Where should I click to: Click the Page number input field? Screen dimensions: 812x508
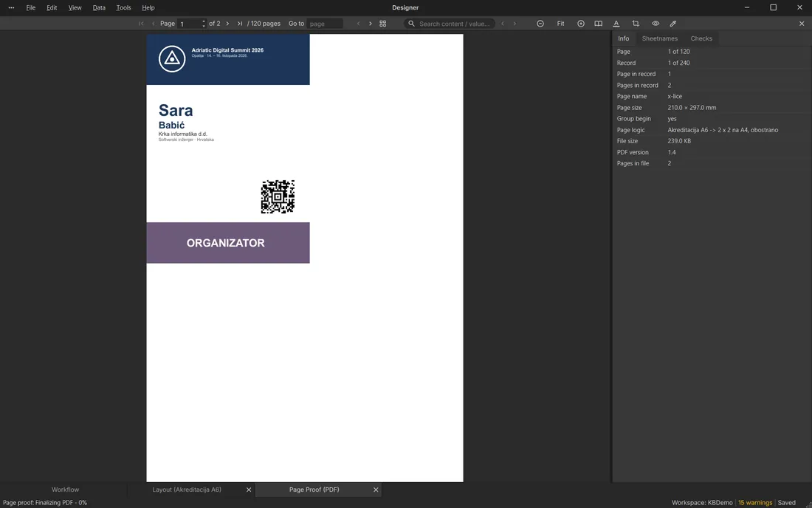[189, 24]
